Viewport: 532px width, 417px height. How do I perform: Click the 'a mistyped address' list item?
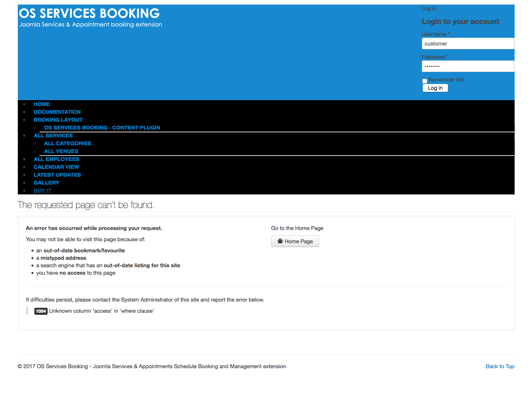tap(61, 258)
